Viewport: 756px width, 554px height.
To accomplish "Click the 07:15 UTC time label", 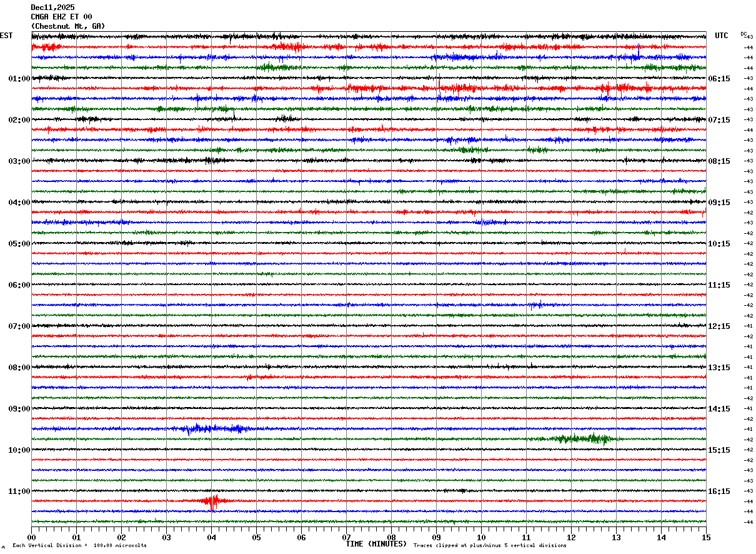I will 720,120.
